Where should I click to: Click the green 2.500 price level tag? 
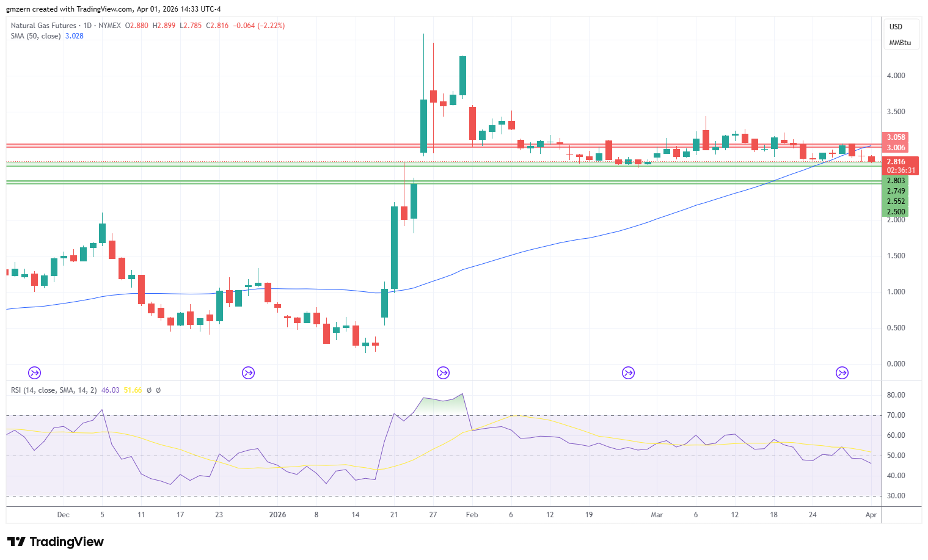pyautogui.click(x=896, y=212)
